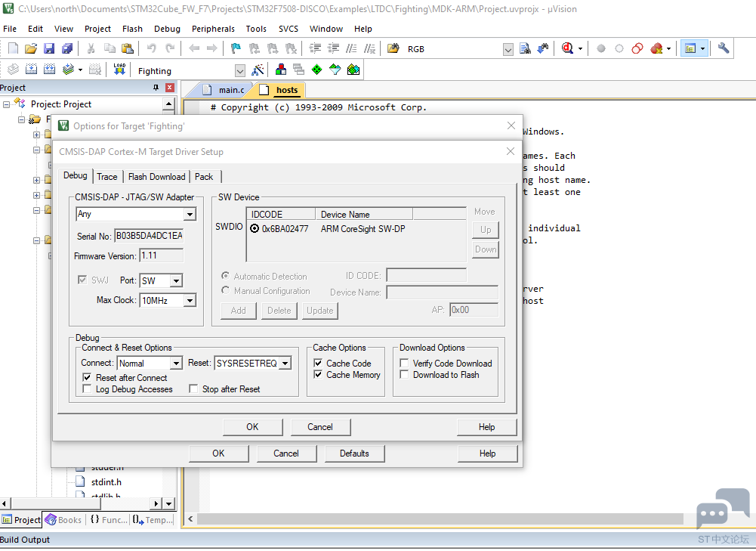Open the debug icon dropdown arrow
756x551 pixels.
[580, 48]
